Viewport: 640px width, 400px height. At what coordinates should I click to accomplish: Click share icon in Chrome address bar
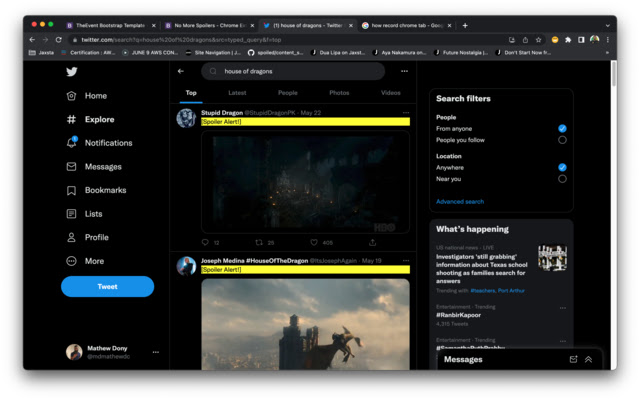pyautogui.click(x=525, y=40)
